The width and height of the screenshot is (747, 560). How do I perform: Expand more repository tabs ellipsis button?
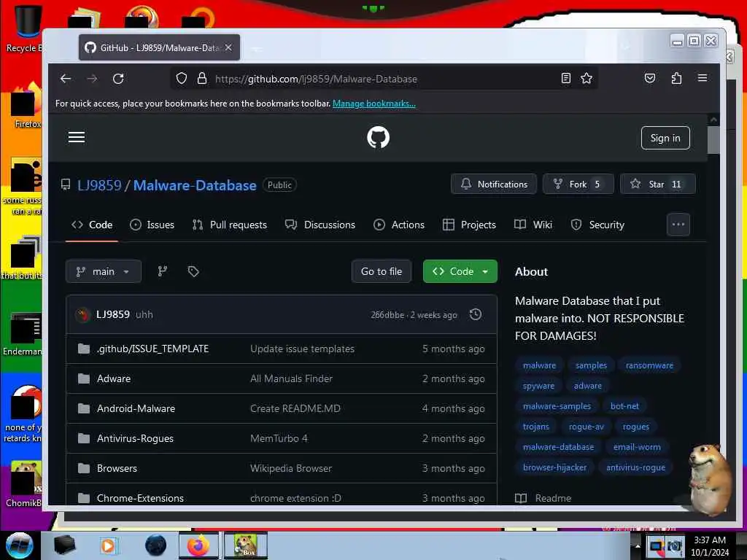(678, 225)
